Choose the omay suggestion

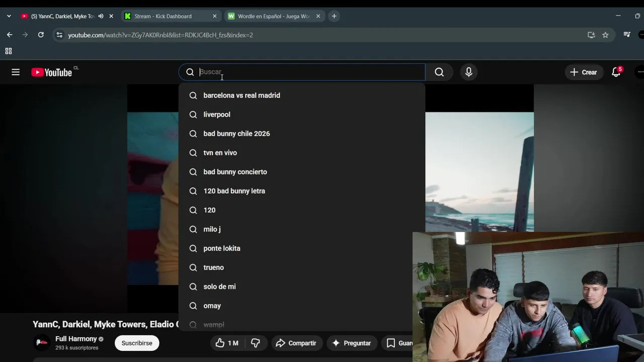(302, 306)
